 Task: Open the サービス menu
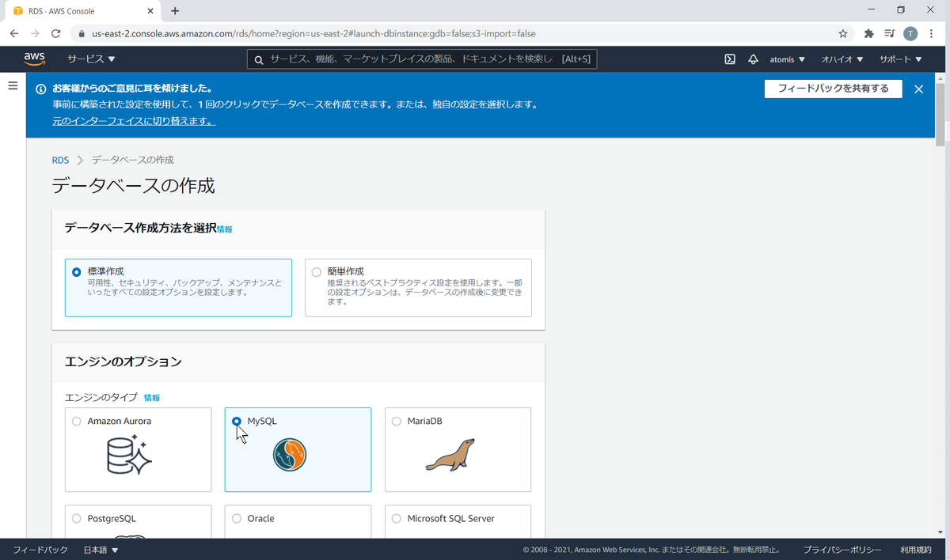coord(86,59)
